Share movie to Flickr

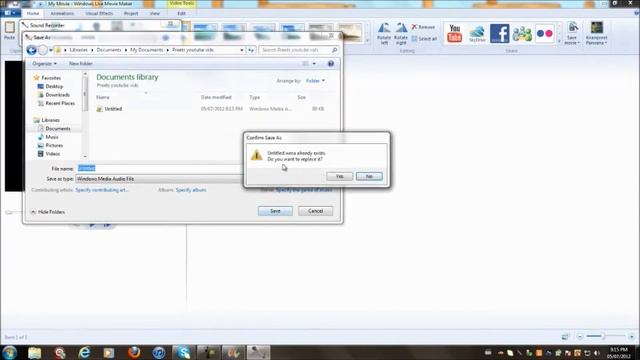click(545, 33)
